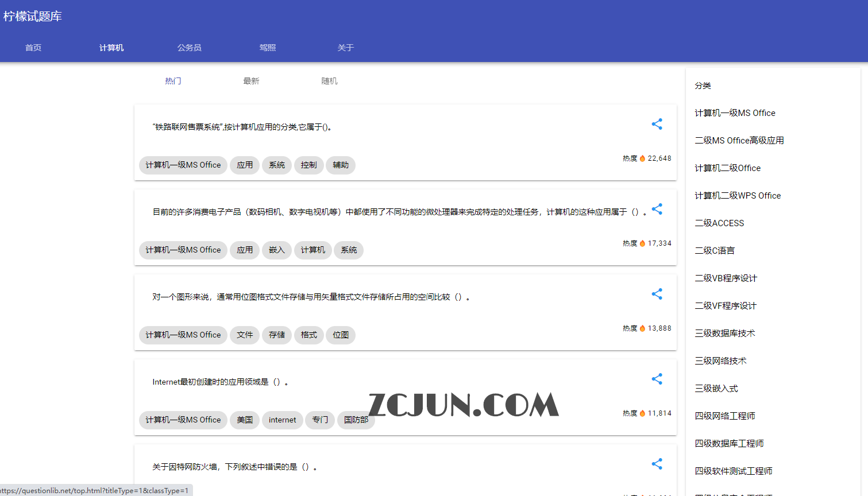Screen dimensions: 868x496
Task: Open 二级ACCESS category in sidebar
Action: click(719, 223)
